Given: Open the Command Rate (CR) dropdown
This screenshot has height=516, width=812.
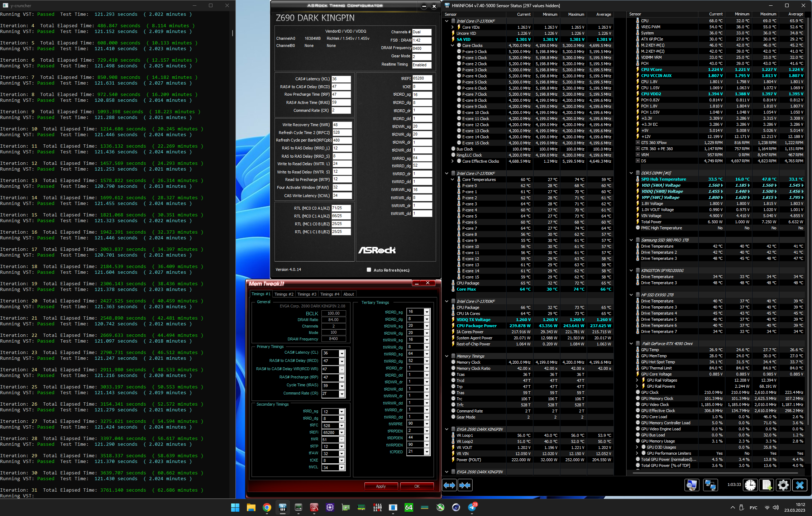Looking at the screenshot, I should (x=342, y=394).
